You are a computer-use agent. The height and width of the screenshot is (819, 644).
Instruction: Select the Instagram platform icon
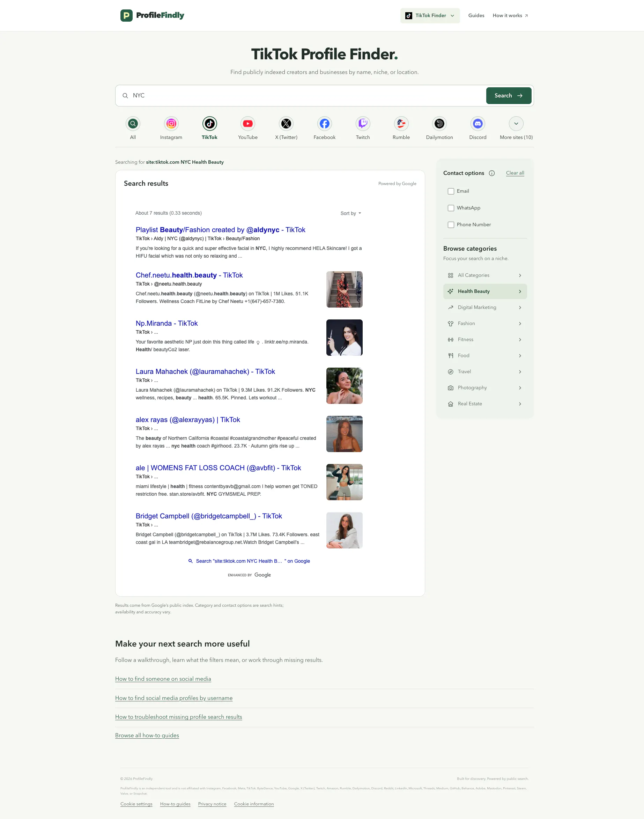(171, 123)
